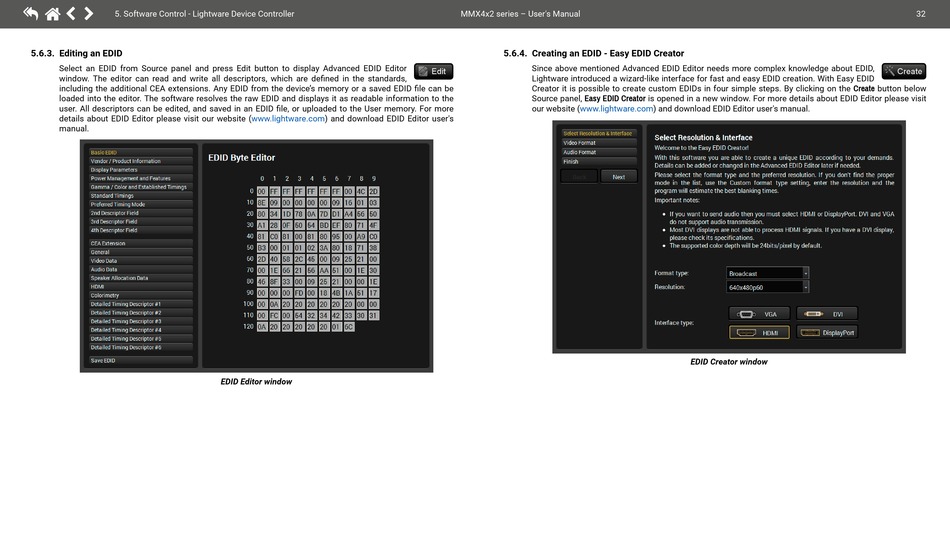Click the Interface type: label
The height and width of the screenshot is (533, 950).
pyautogui.click(x=674, y=323)
